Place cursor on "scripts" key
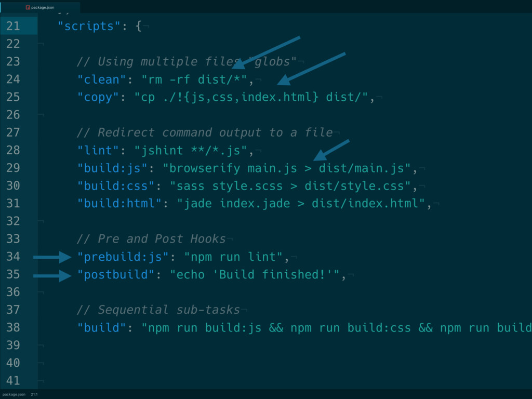The width and height of the screenshot is (532, 399). (x=89, y=26)
